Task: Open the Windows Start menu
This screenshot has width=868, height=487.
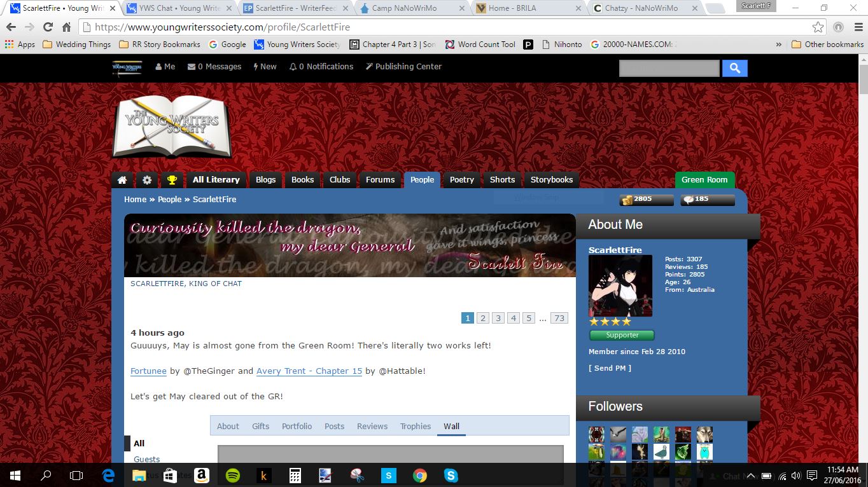Action: (15, 475)
